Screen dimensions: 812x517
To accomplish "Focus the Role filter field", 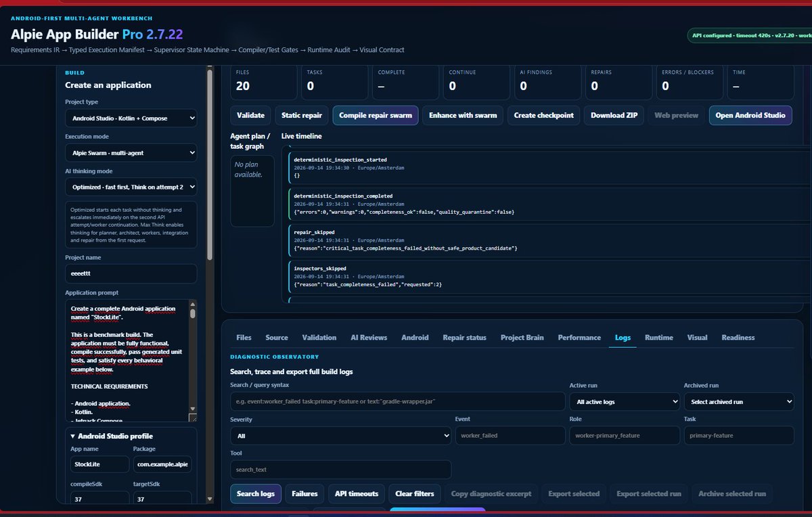I will (x=624, y=436).
